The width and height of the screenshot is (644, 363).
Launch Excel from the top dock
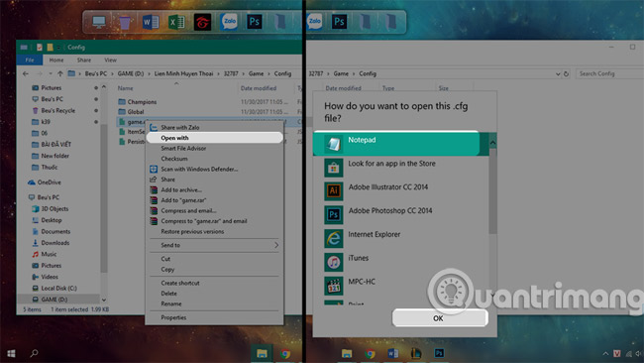[176, 22]
